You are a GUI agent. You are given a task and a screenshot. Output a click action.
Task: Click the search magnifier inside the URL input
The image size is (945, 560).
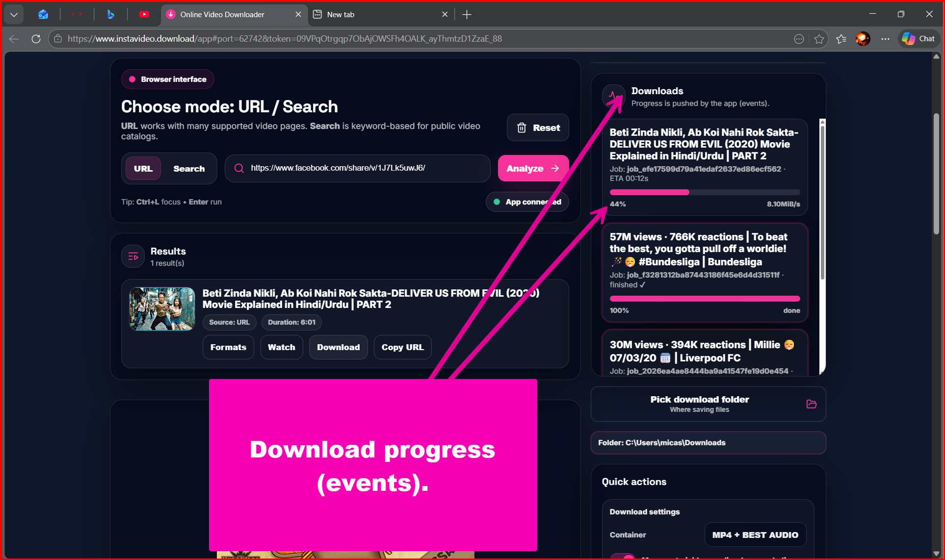[239, 168]
